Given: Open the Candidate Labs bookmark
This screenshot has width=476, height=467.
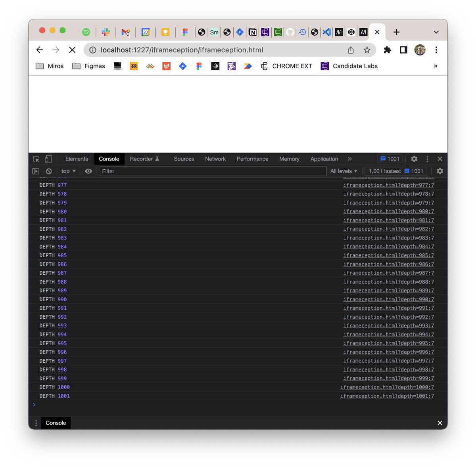Looking at the screenshot, I should [x=349, y=66].
